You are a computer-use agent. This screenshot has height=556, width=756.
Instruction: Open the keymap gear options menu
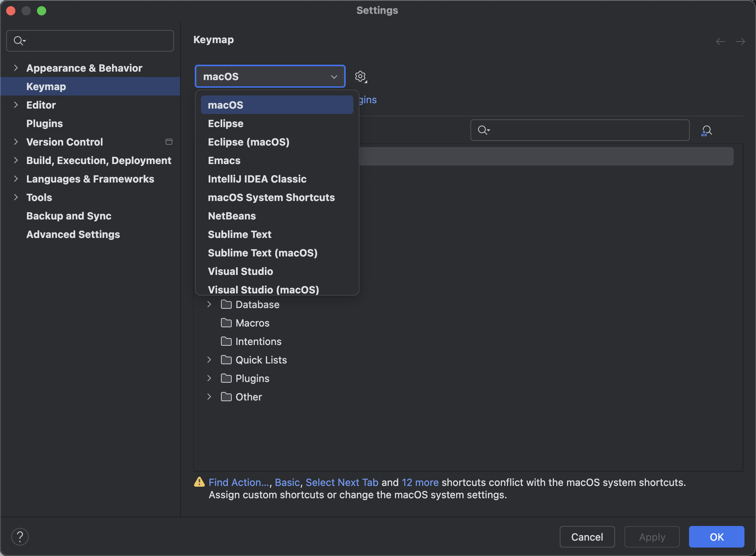[x=361, y=77]
